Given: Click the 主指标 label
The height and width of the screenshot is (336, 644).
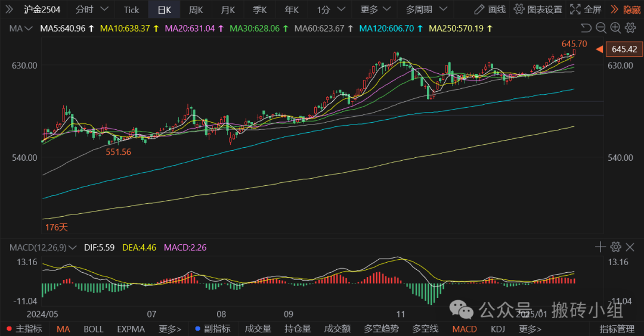Looking at the screenshot, I should [29, 329].
